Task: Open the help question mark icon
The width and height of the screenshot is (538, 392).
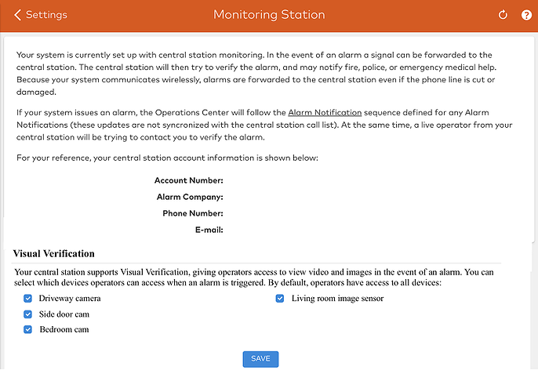Action: click(526, 15)
